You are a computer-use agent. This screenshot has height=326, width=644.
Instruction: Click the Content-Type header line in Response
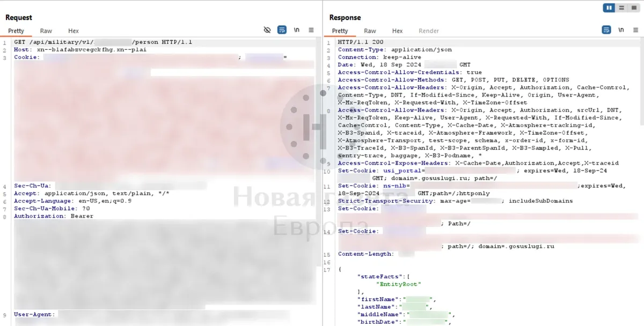coord(394,50)
